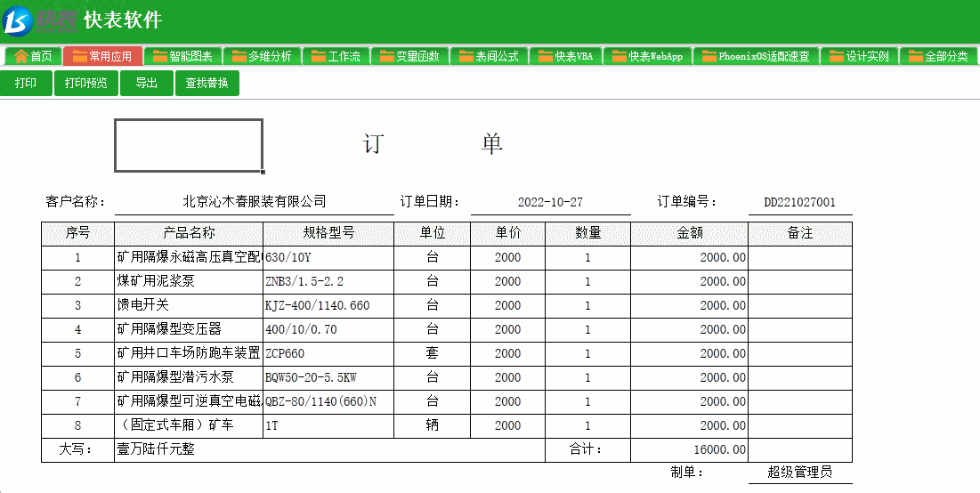This screenshot has width=980, height=493.
Task: Click the folder icon on 工作流 tab
Action: (x=319, y=56)
